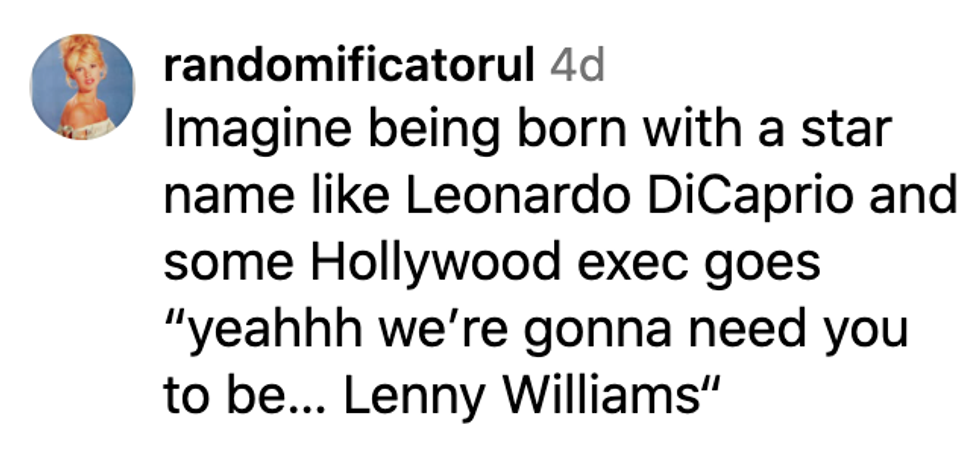Click the 4d timestamp
Screen dimensions: 980x449
pyautogui.click(x=577, y=65)
